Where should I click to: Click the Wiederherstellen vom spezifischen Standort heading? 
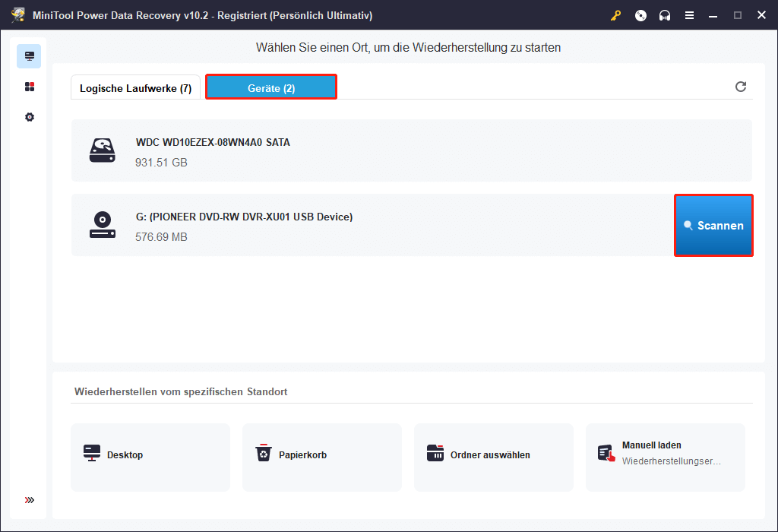(x=181, y=391)
